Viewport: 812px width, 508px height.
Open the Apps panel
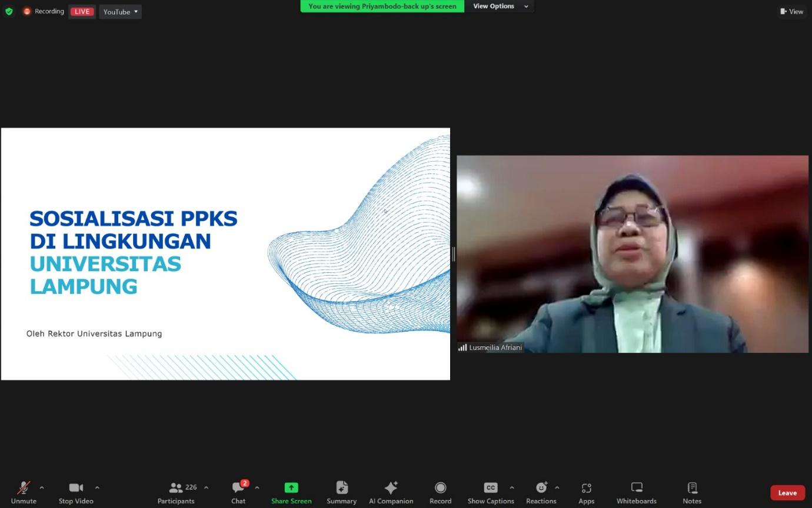[586, 492]
